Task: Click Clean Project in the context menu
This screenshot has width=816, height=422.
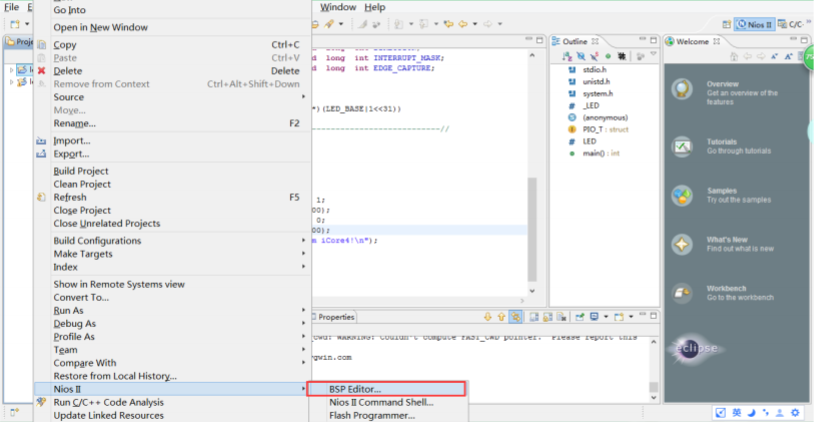Action: pyautogui.click(x=82, y=184)
